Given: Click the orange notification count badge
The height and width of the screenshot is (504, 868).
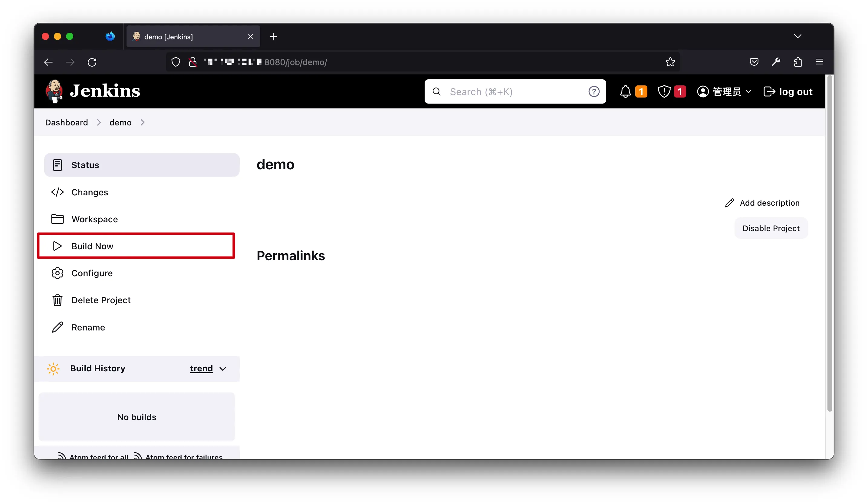Looking at the screenshot, I should 641,92.
